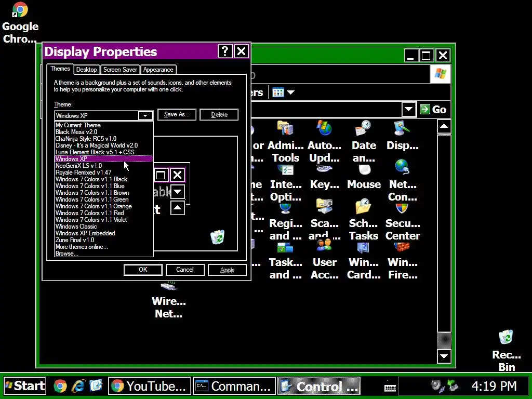Choose Windows 7 Colors v1.1 Black
The image size is (532, 399).
point(104,179)
